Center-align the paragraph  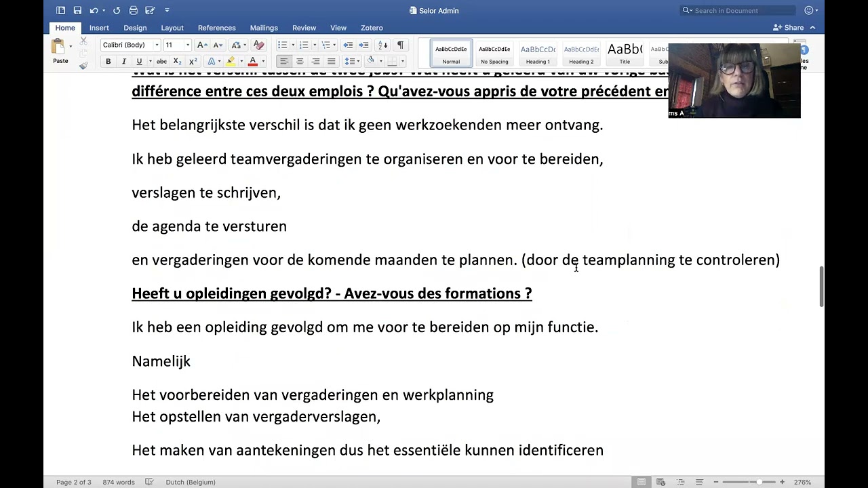300,62
